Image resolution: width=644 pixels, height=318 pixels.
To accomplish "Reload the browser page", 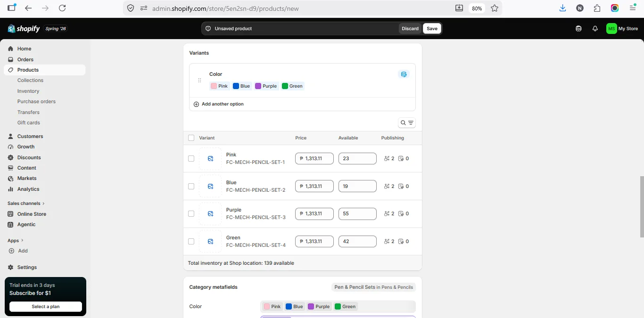I will pyautogui.click(x=62, y=8).
